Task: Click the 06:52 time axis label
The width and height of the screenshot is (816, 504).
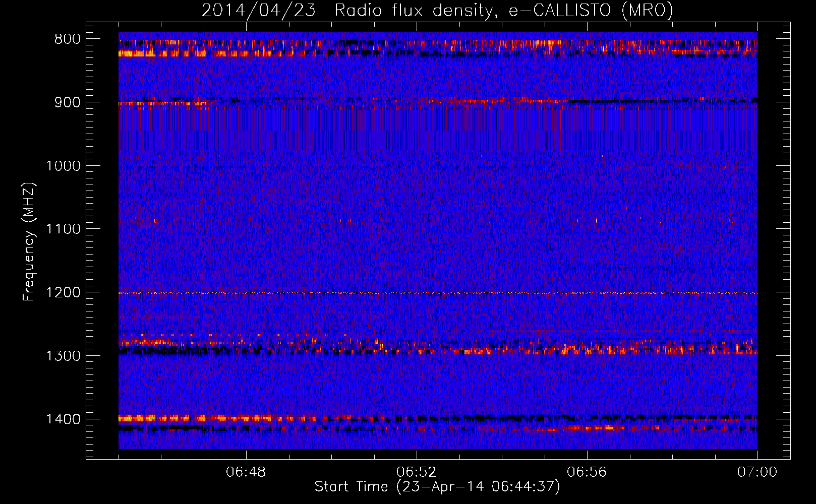Action: tap(416, 472)
